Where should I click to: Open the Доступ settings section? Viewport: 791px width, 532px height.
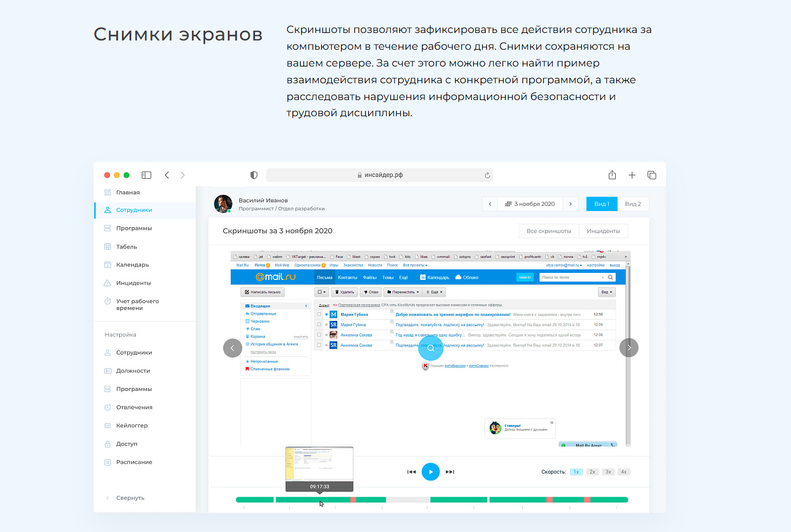click(127, 444)
